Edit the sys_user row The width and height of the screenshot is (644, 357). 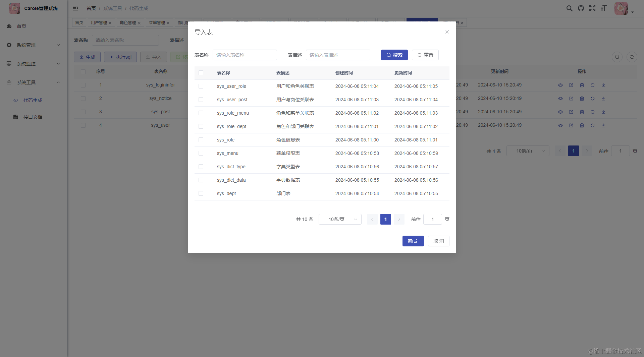(571, 125)
